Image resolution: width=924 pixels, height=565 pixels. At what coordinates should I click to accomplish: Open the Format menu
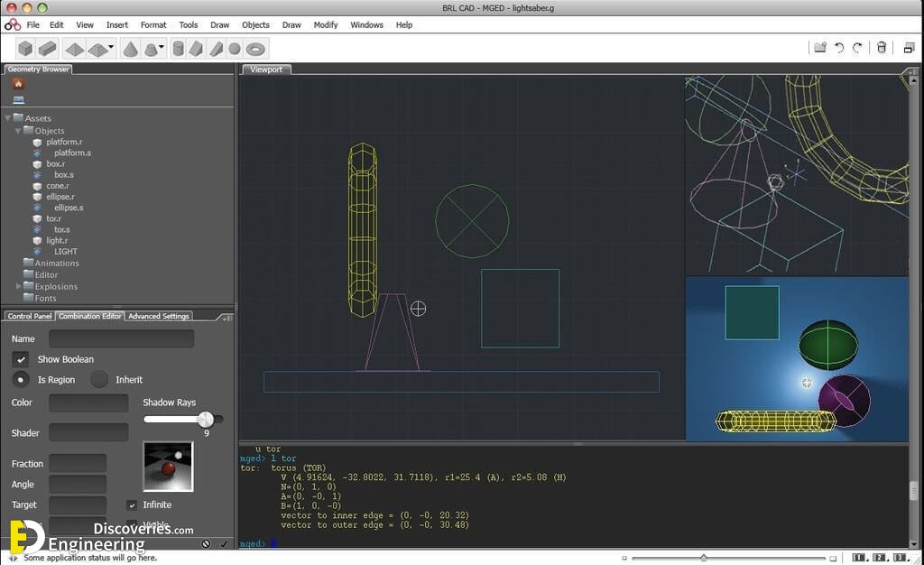153,24
